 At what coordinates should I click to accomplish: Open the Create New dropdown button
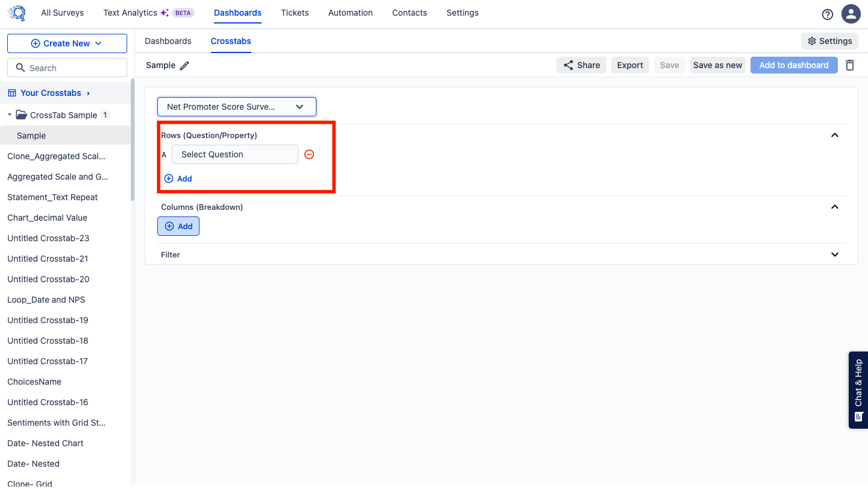[x=67, y=43]
